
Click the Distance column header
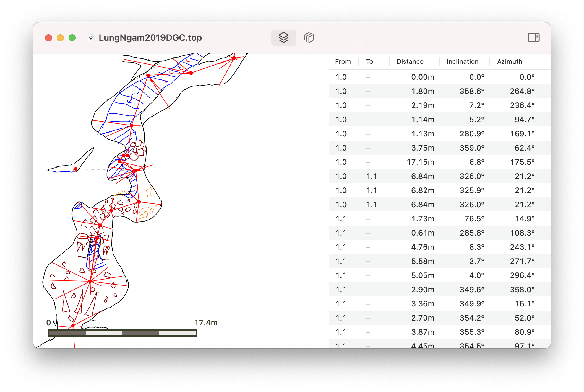coord(410,61)
